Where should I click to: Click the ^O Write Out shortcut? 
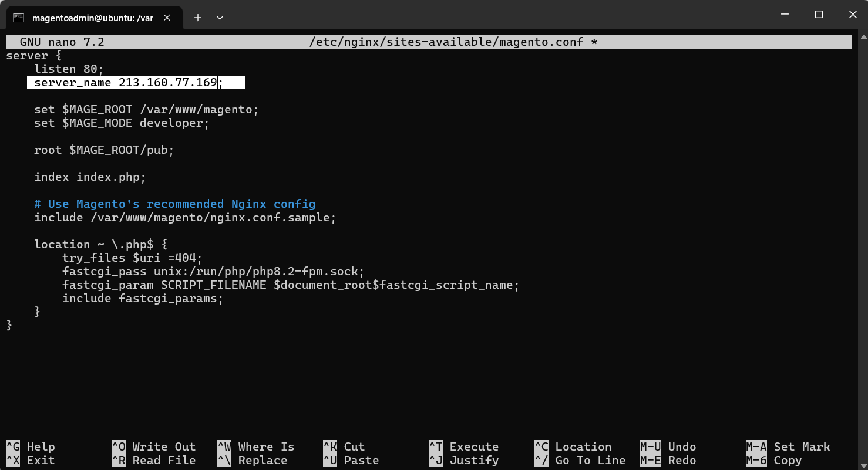click(x=154, y=447)
